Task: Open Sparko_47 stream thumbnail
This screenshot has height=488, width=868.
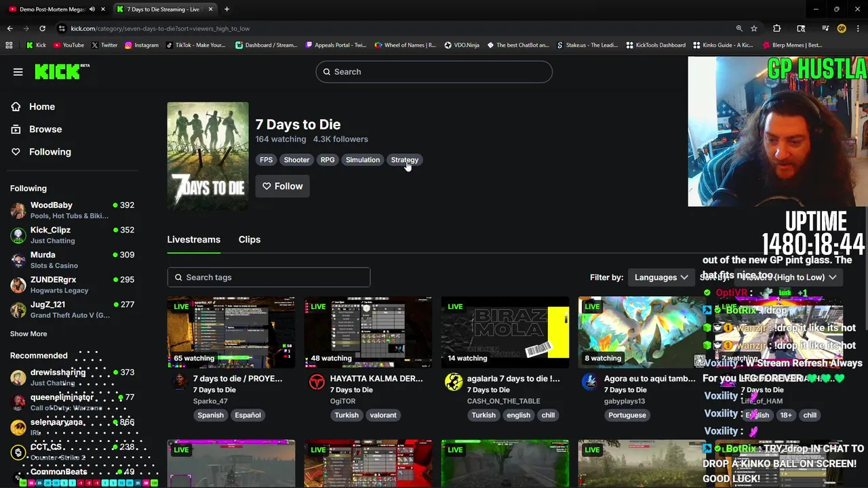Action: tap(231, 332)
